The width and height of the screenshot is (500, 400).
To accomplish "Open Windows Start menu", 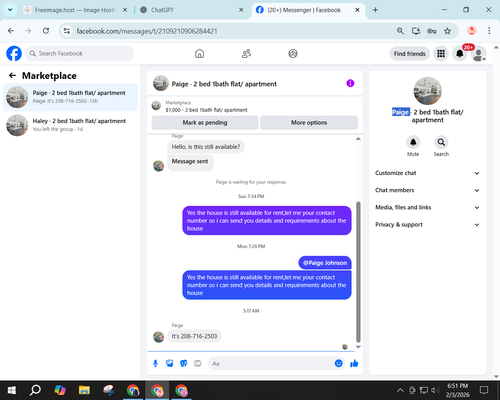I will tap(12, 390).
